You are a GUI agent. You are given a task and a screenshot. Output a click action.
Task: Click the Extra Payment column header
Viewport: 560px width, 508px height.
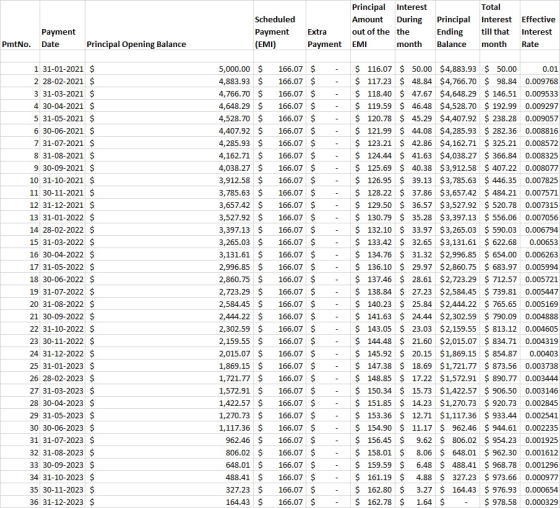[x=328, y=25]
